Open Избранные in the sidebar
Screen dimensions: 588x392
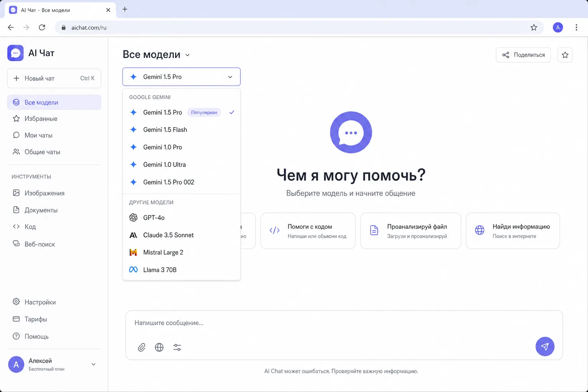click(x=54, y=119)
